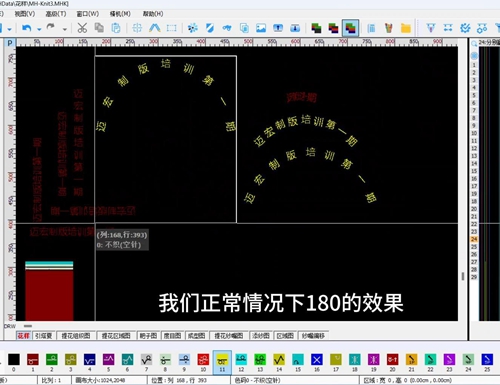The image size is (500, 385).
Task: Open the 窗口(W) menu
Action: click(x=88, y=14)
